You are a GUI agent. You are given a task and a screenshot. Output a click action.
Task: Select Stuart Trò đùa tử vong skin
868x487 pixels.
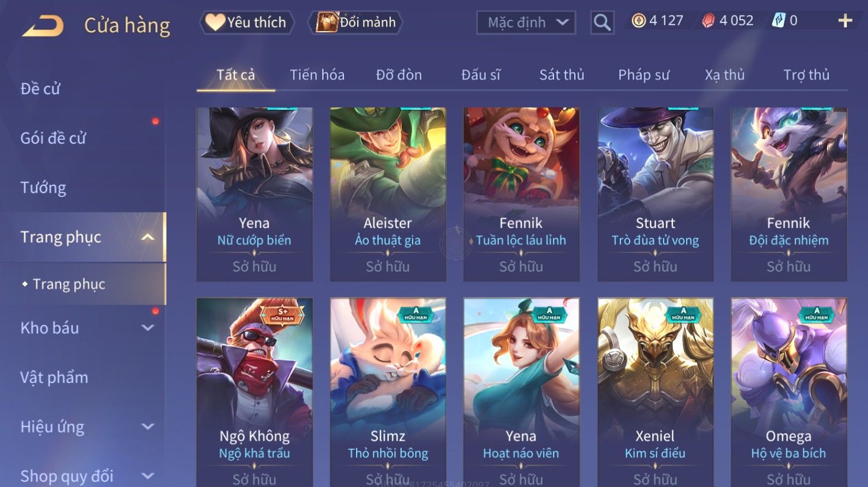[655, 194]
